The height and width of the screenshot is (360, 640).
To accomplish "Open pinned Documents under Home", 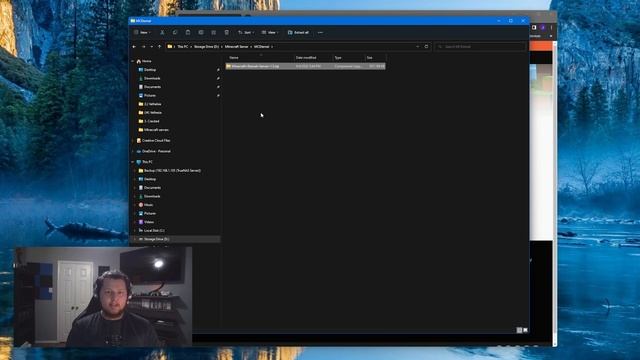I will pos(152,87).
